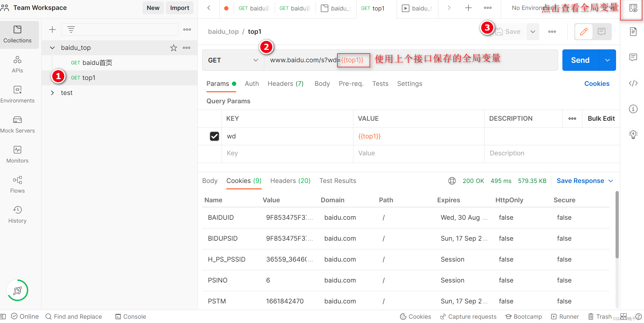The width and height of the screenshot is (644, 323).
Task: Open the Save Response dropdown
Action: (585, 181)
